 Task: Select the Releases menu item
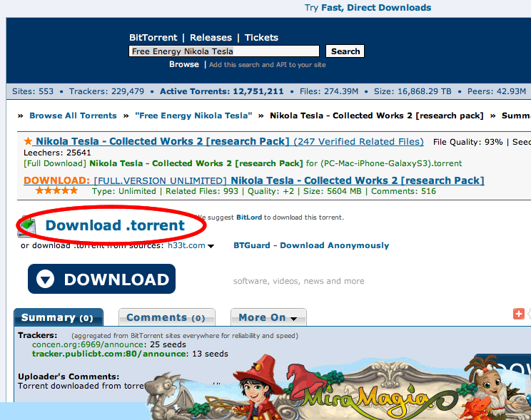[211, 38]
